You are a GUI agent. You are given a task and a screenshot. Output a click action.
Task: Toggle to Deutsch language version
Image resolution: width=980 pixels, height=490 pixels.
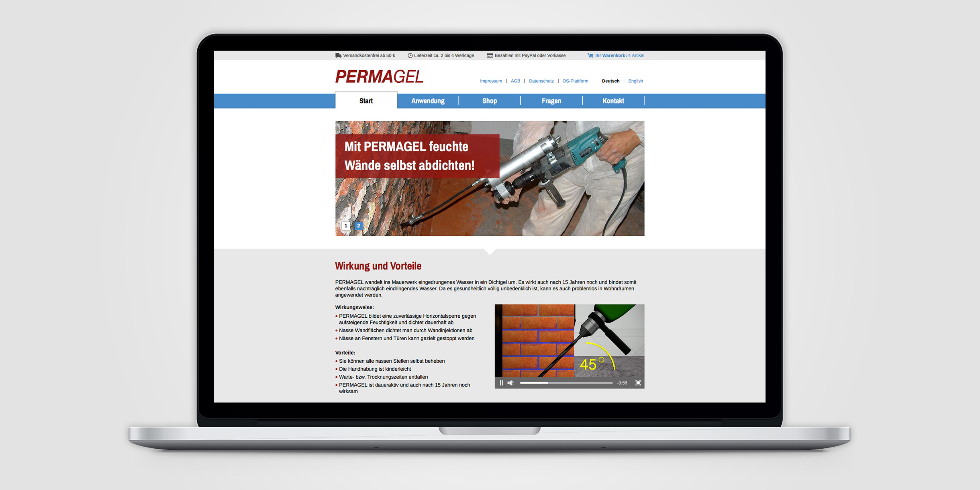pyautogui.click(x=616, y=81)
